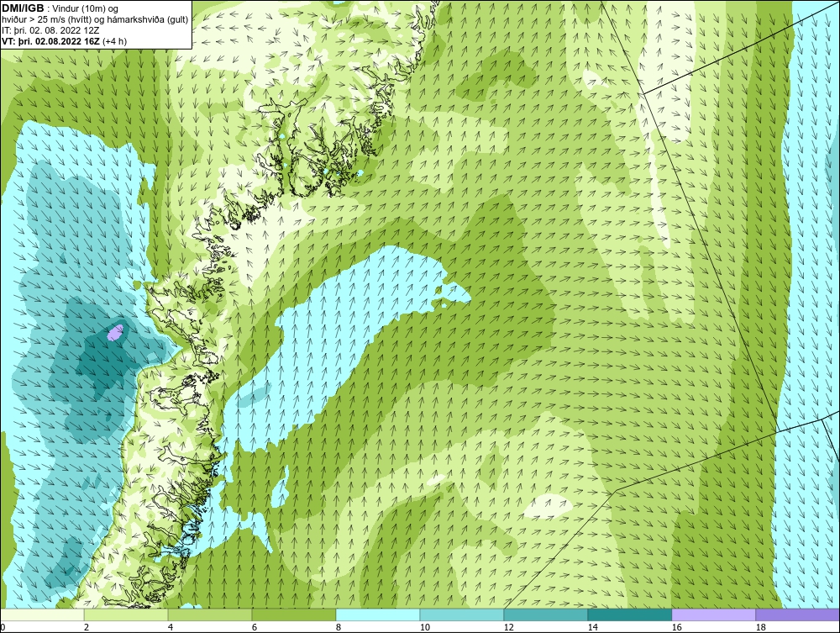Click the "Vindur (10m) og" text

click(85, 8)
